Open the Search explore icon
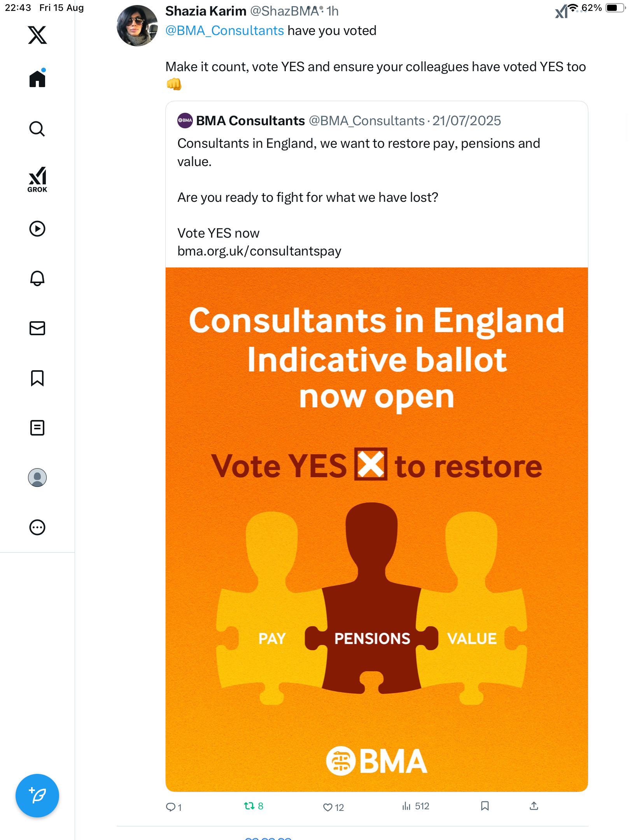Screen dimensions: 630x840 (x=37, y=129)
